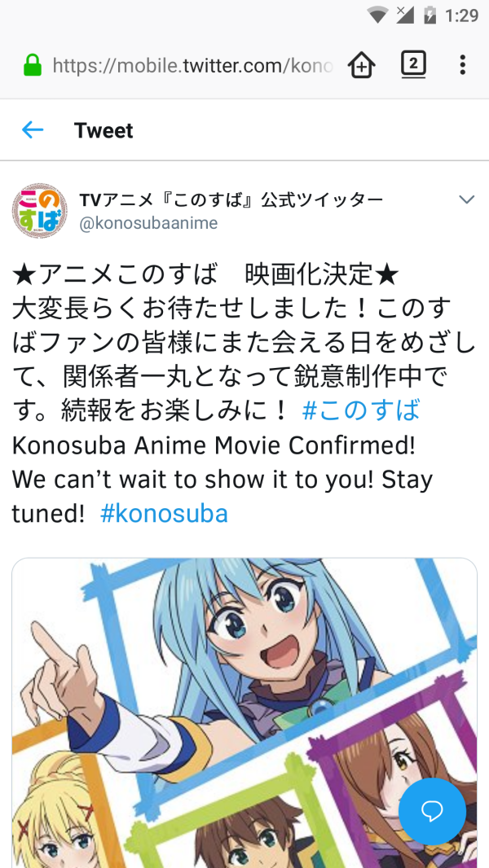Open the tweet options chevron menu
This screenshot has height=868, width=489.
click(467, 199)
